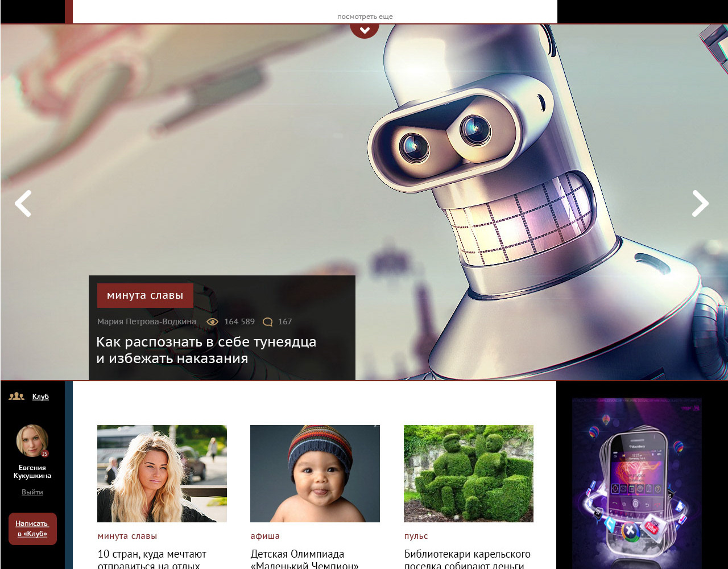Click the comment count 167
Viewport: 728px width, 569px height.
[x=285, y=321]
